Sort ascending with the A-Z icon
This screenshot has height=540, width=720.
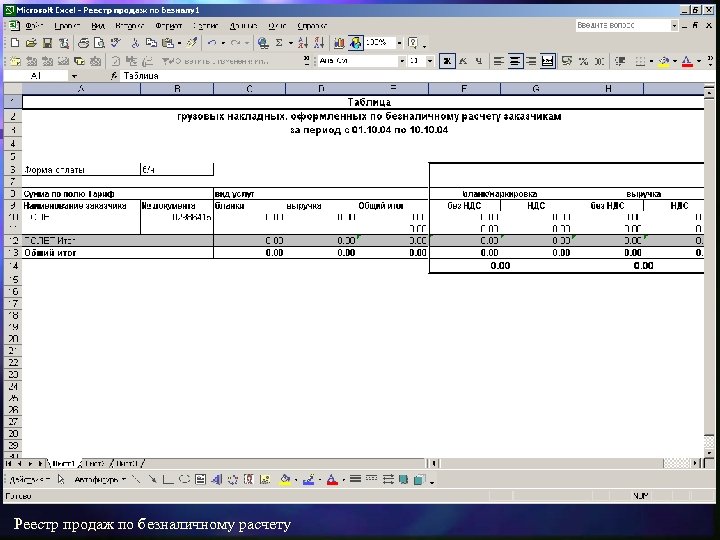(x=303, y=43)
